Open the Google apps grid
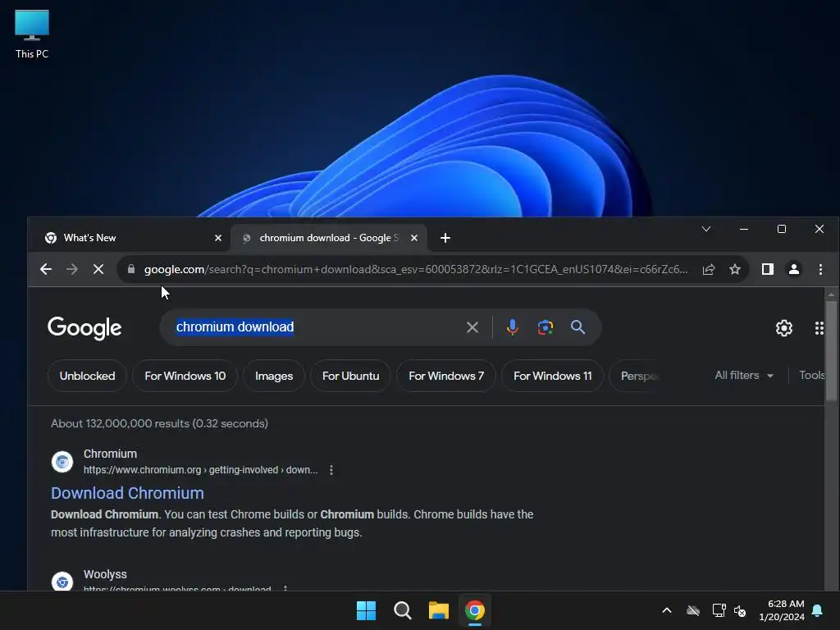The height and width of the screenshot is (630, 840). pos(819,328)
